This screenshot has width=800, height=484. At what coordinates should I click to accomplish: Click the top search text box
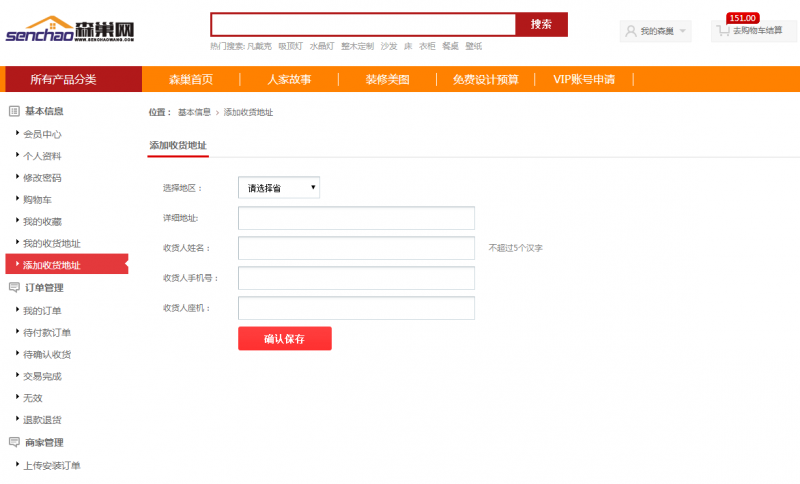[x=363, y=24]
